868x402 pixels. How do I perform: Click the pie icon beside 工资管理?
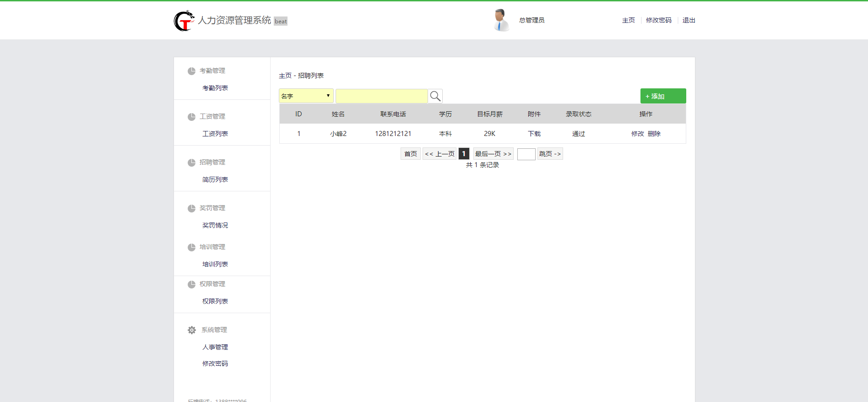[191, 117]
